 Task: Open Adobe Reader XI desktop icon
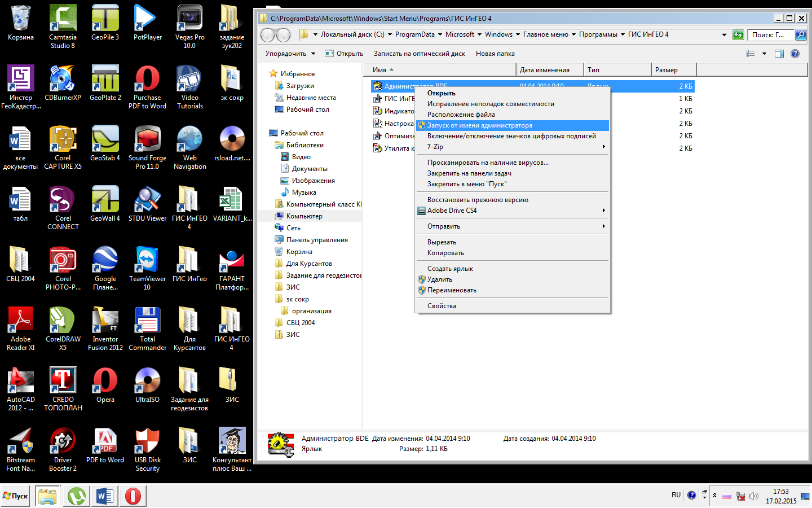(20, 329)
